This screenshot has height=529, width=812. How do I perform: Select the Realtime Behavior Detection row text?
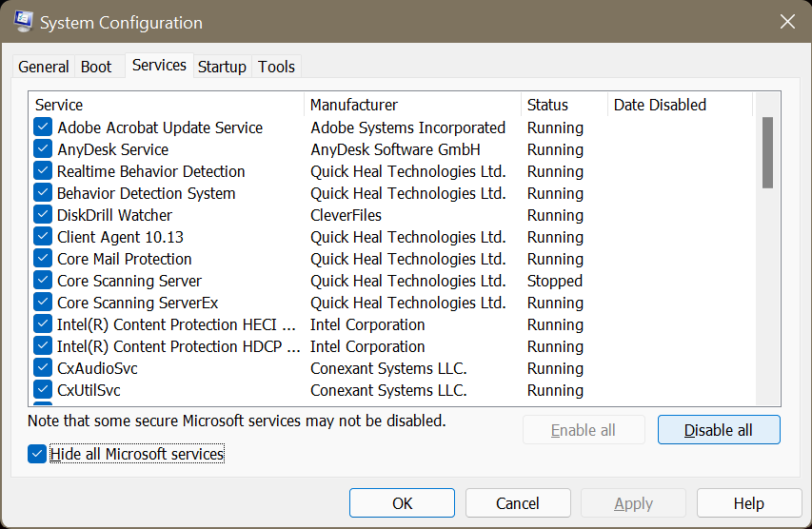point(150,171)
